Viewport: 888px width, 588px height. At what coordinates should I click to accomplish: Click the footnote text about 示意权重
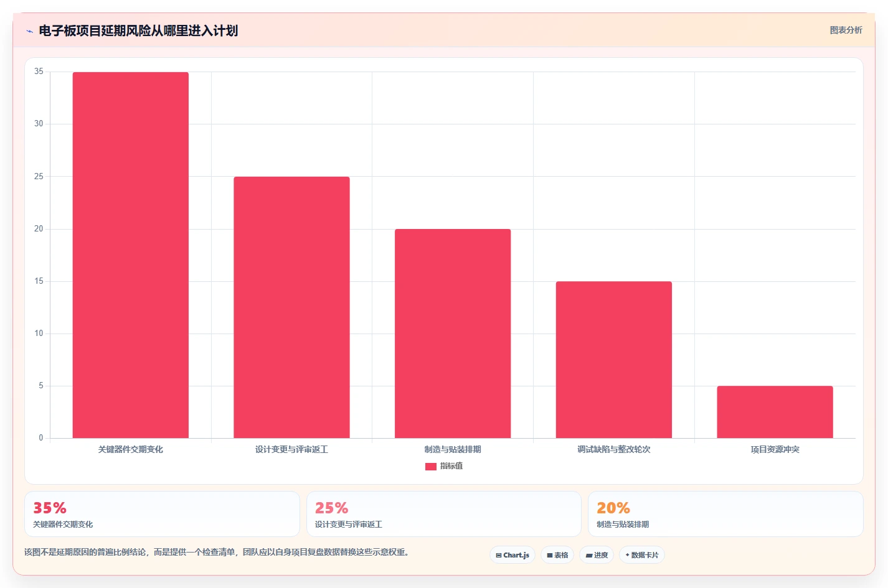216,552
